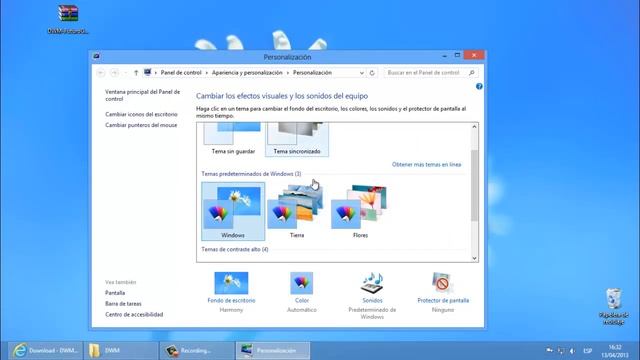
Task: Open the Protector de pantalla icon
Action: (442, 283)
